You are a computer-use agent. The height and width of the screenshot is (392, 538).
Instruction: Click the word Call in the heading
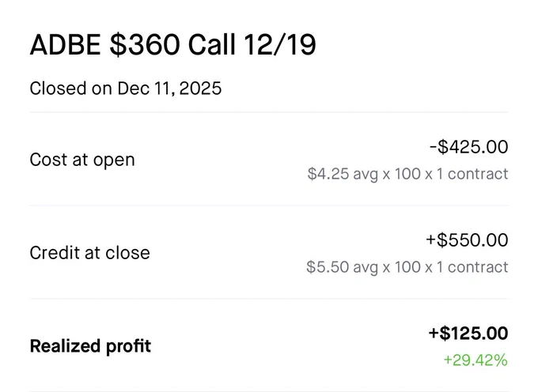click(x=212, y=45)
